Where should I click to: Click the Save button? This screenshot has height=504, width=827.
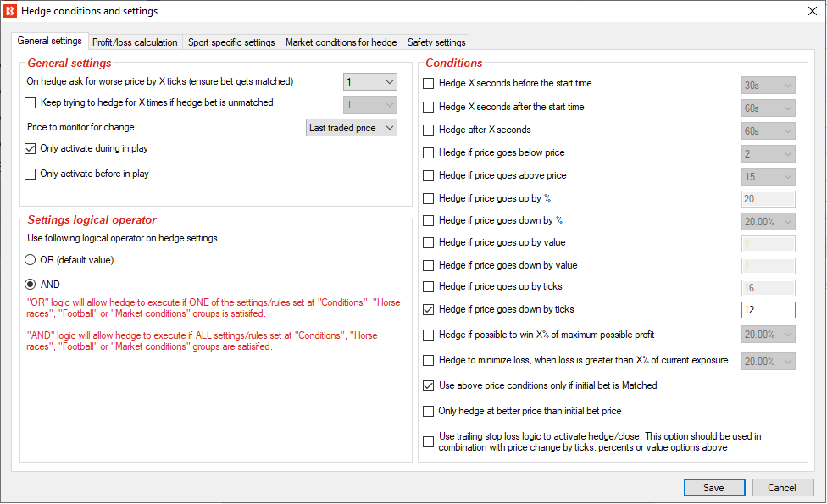[714, 488]
